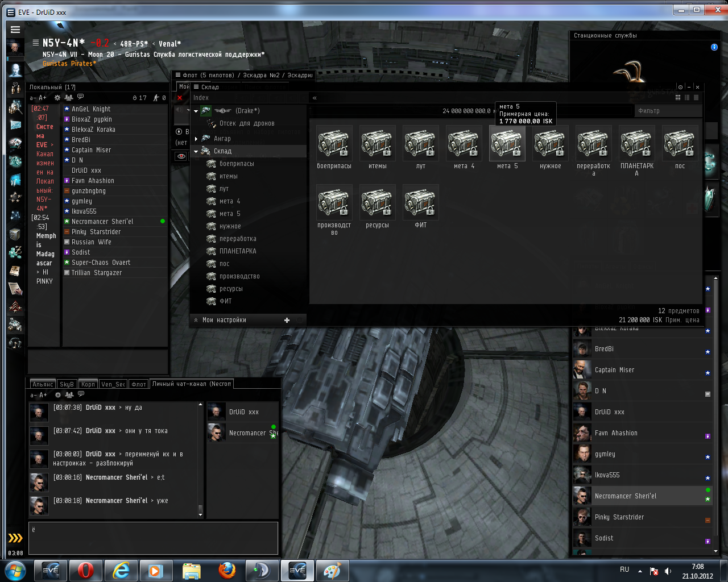Open the fleet window menu icon
Image resolution: width=728 pixels, height=582 pixels.
(x=178, y=75)
